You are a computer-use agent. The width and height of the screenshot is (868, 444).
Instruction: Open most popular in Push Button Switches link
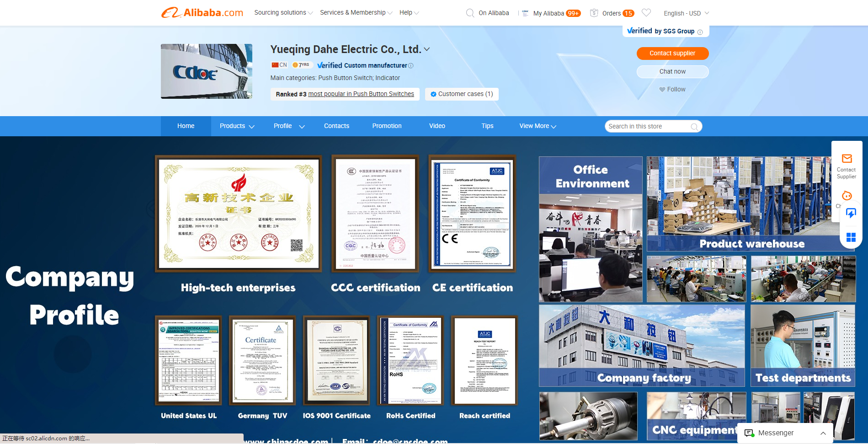[361, 94]
